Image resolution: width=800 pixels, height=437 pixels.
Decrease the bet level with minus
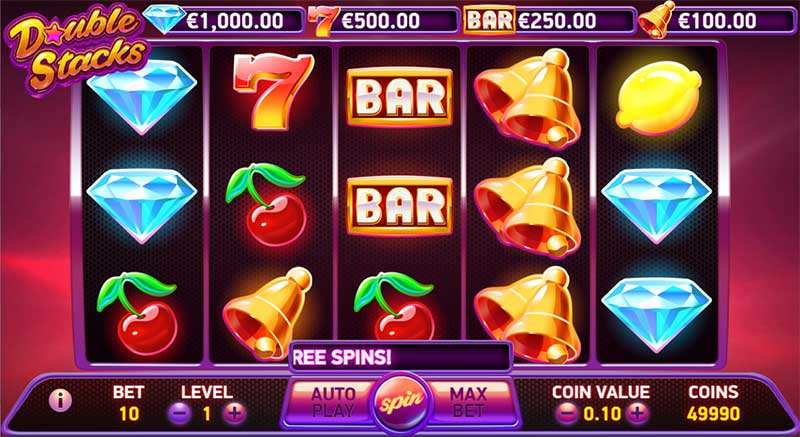pos(179,413)
